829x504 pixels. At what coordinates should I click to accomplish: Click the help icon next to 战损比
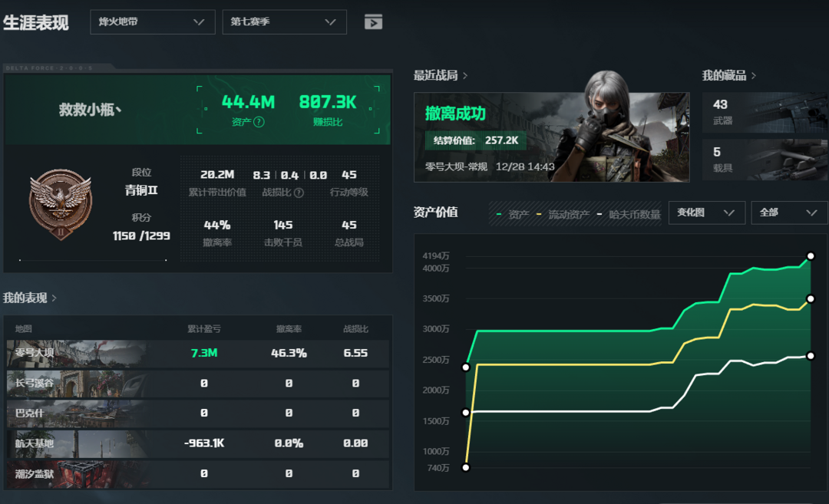(x=299, y=193)
